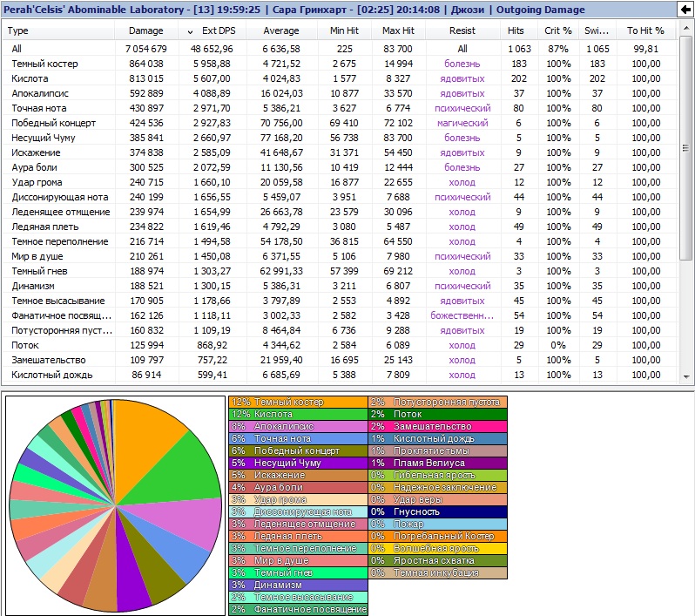This screenshot has width=695, height=616.
Task: Select the Аура боли row
Action: tap(340, 167)
